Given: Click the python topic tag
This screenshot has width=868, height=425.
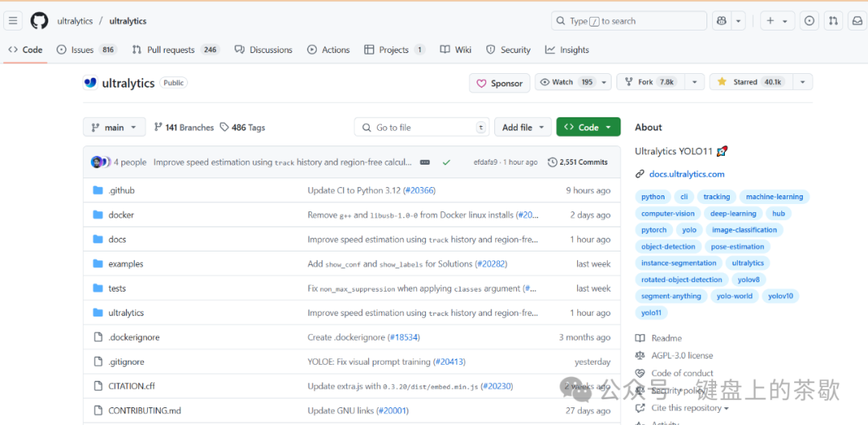Looking at the screenshot, I should click(653, 197).
